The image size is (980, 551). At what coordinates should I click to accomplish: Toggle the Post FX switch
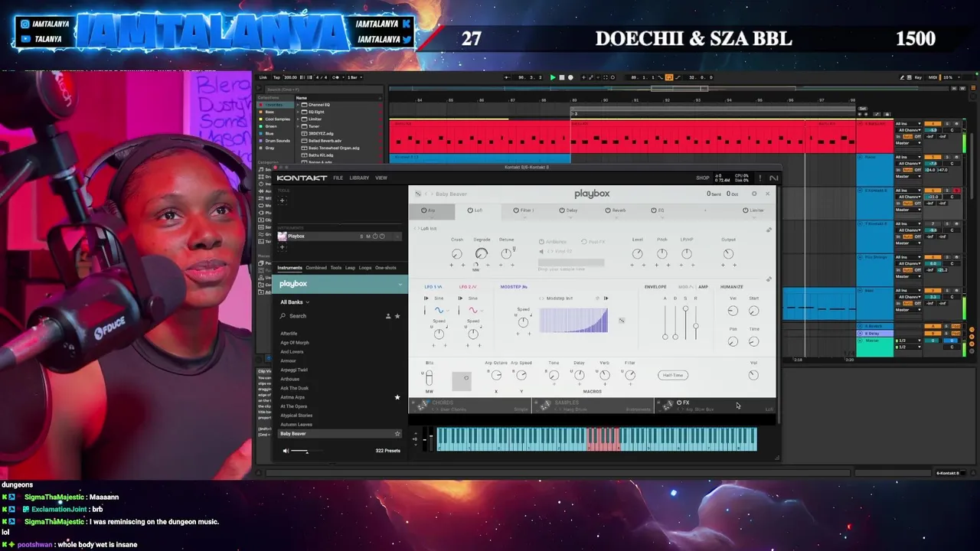(583, 242)
